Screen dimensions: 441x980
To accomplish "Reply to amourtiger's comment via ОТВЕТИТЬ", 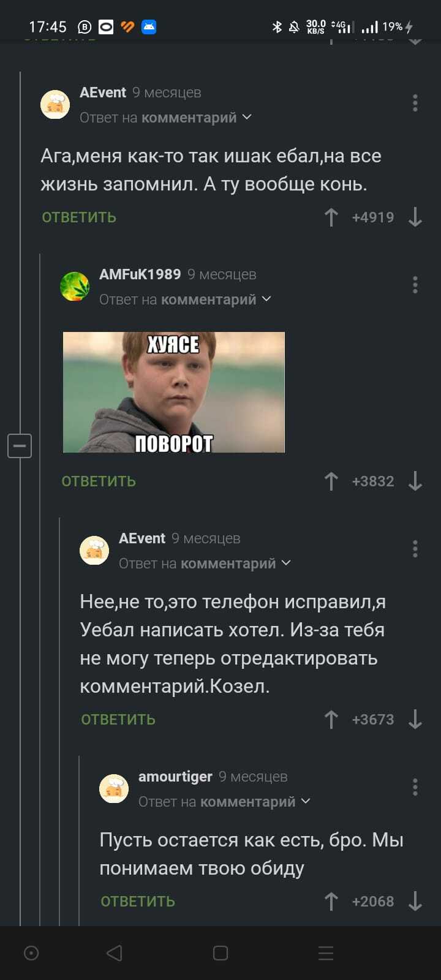I will pos(138,902).
